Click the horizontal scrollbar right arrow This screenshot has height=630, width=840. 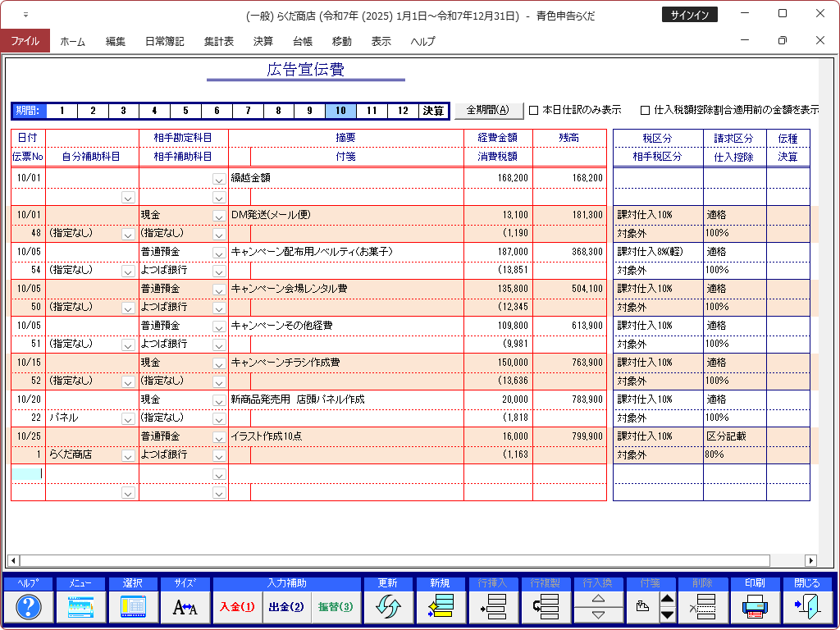[x=810, y=560]
